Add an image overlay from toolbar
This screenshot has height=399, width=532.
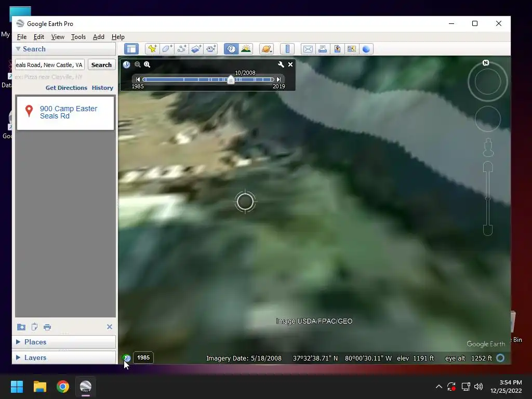tap(196, 49)
